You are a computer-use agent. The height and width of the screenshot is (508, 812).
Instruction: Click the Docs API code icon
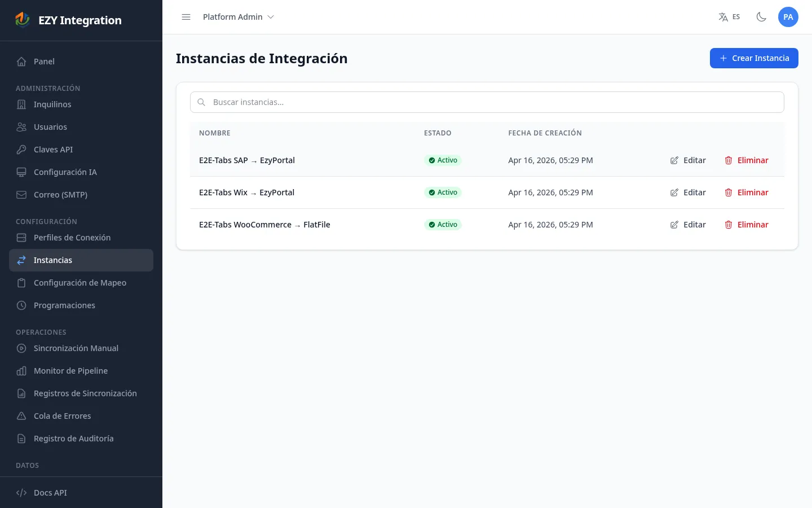coord(21,493)
